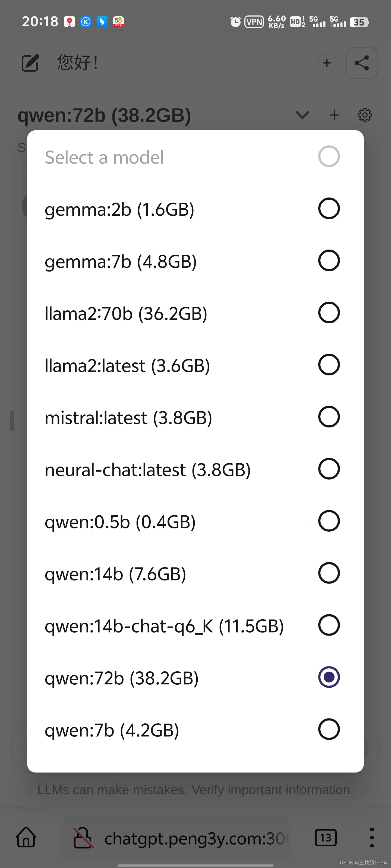Tap the browser home icon
Viewport: 391px width, 868px height.
(x=26, y=837)
